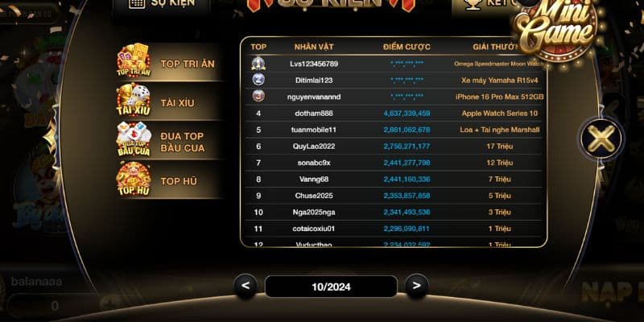Click the 10/2024 month field

331,287
